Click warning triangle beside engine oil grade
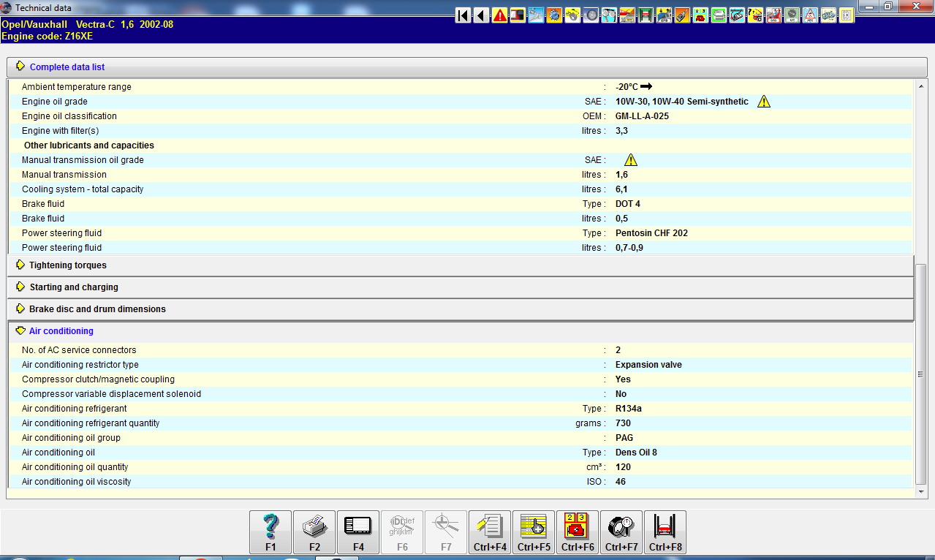Viewport: 935px width, 560px height. coord(764,102)
